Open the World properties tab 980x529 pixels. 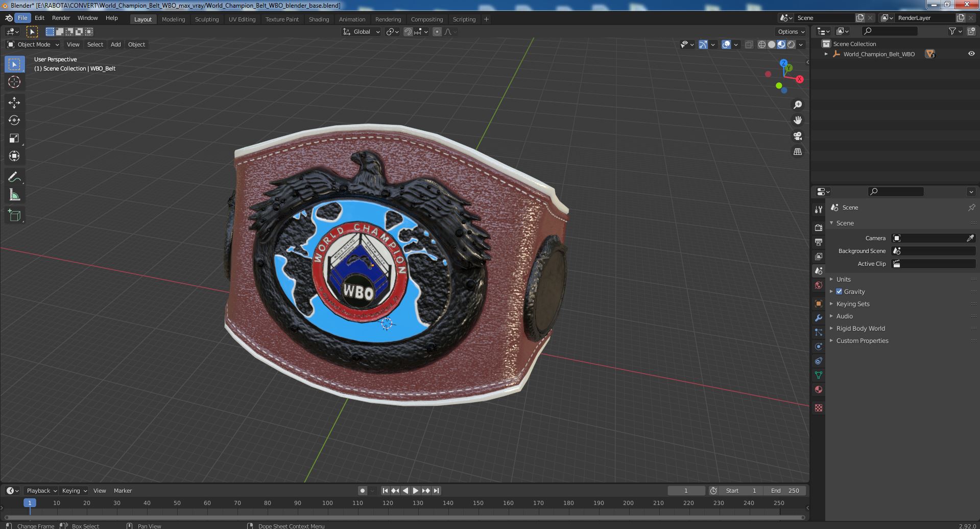tap(819, 285)
